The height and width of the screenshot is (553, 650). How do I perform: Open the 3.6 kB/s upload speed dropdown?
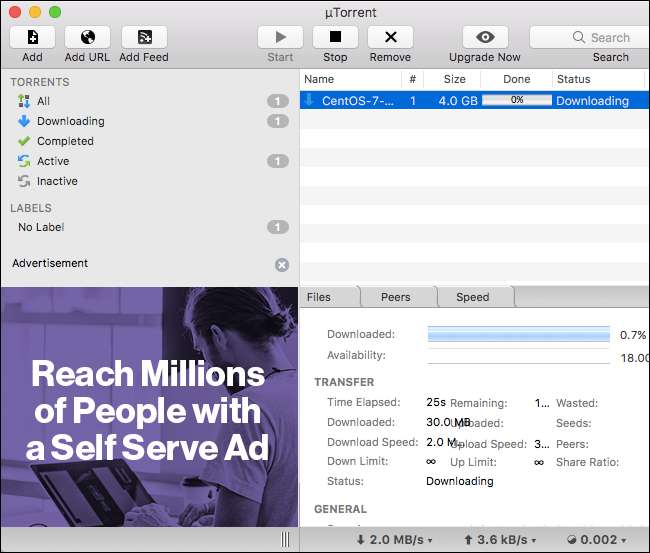(x=500, y=540)
